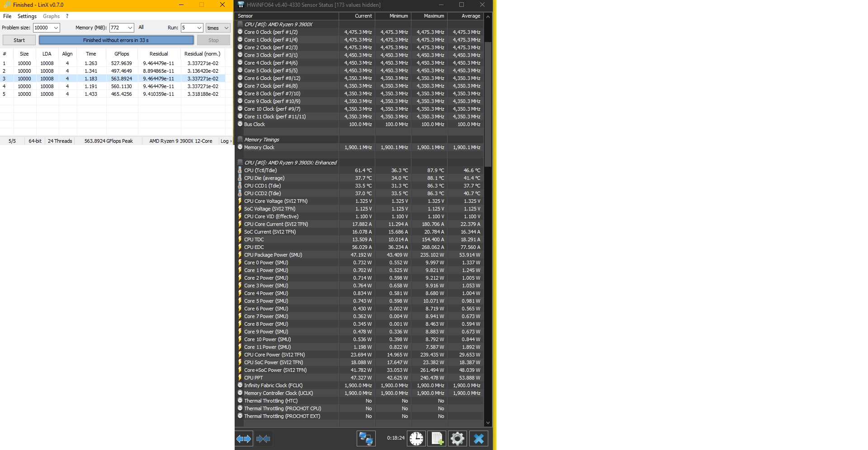Viewport: 868px width, 450px height.
Task: Click the HWiNFO scrollbar down arrow
Action: (x=488, y=423)
